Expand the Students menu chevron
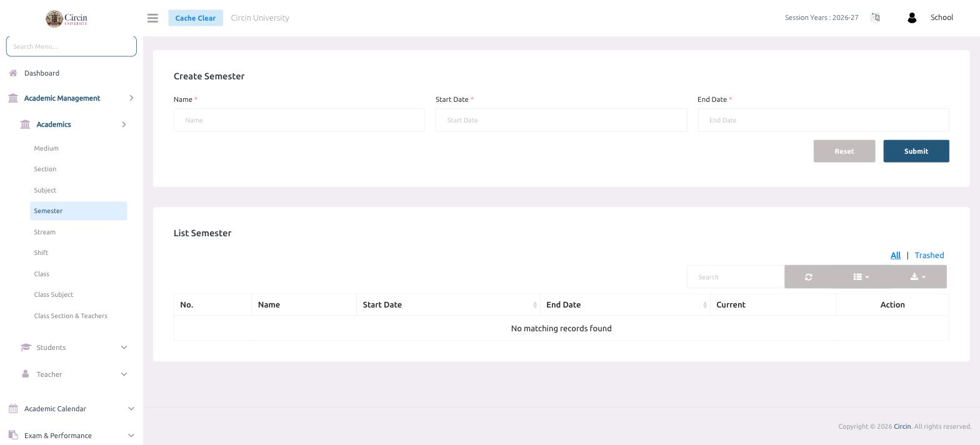Viewport: 980px width, 445px height. (124, 347)
